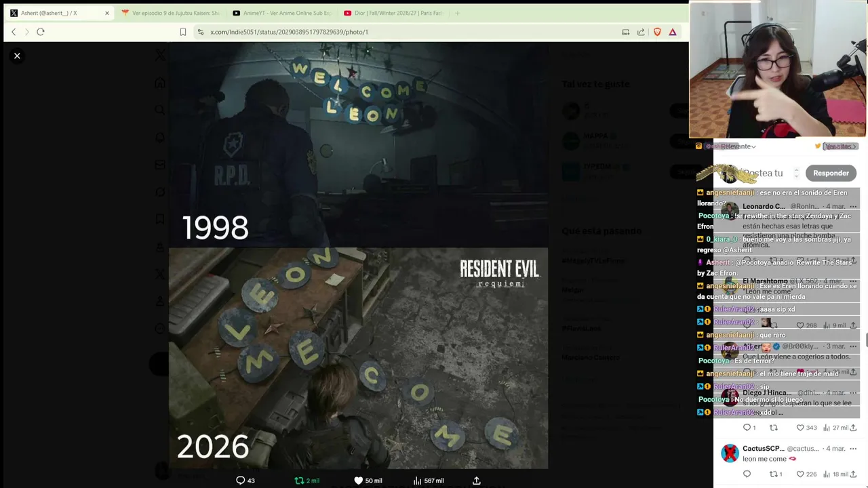The image size is (868, 488).
Task: Switch to the Asherit (@asherit_) / X tab
Action: pos(60,13)
